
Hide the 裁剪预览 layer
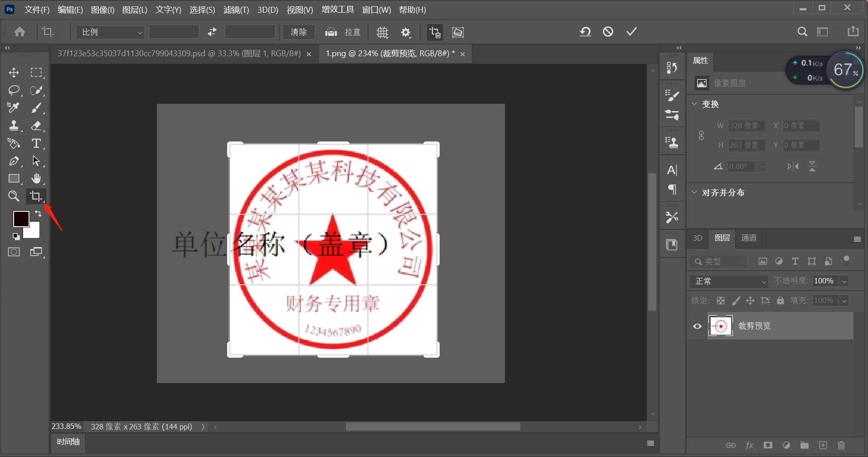tap(697, 326)
